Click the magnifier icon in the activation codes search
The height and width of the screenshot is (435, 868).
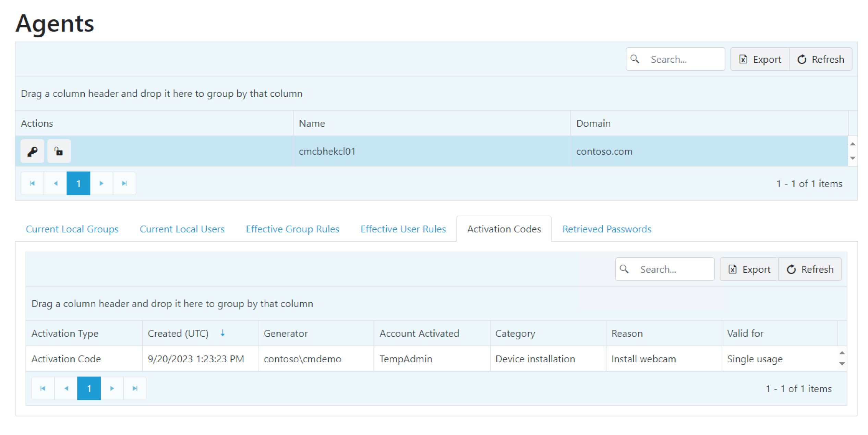coord(624,269)
